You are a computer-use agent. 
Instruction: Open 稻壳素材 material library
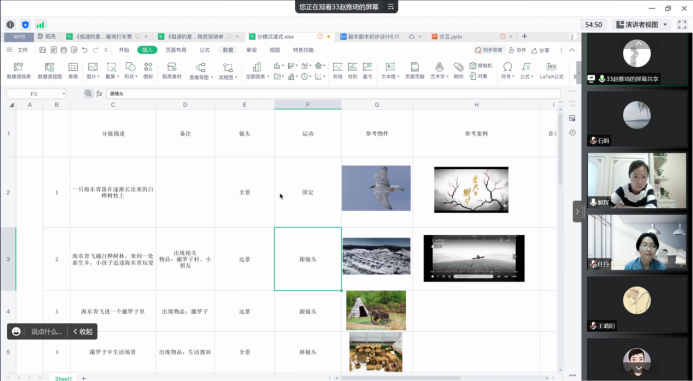click(x=172, y=71)
